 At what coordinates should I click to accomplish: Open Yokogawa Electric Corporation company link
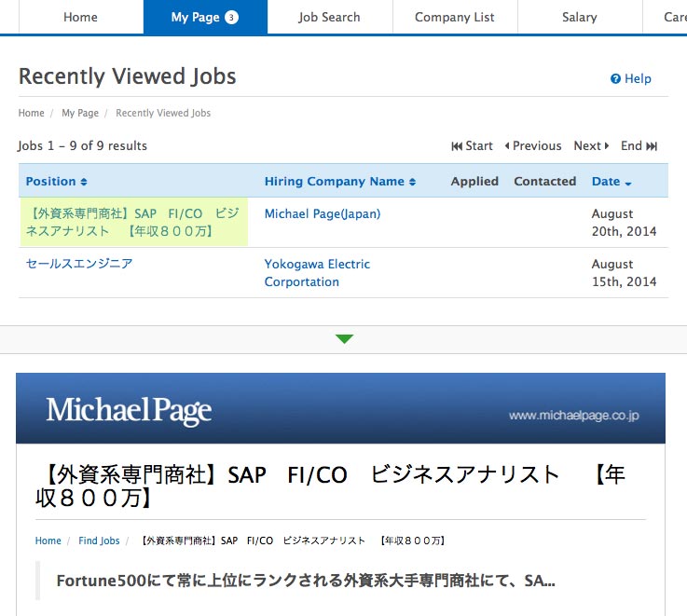click(317, 272)
